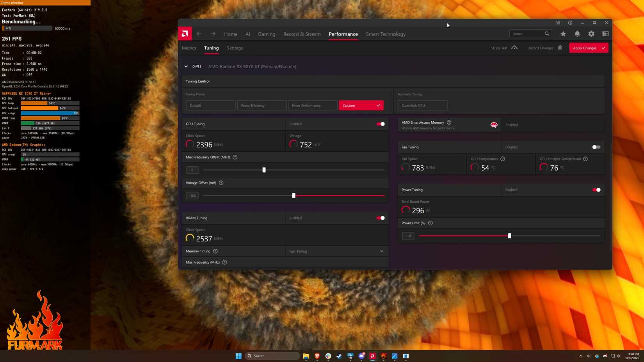Click the GPU Temperature info icon
644x362 pixels.
pos(503,159)
